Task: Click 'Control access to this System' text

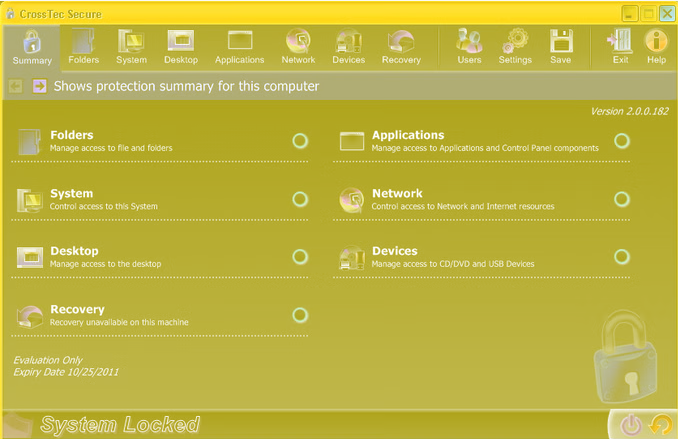Action: pyautogui.click(x=104, y=206)
